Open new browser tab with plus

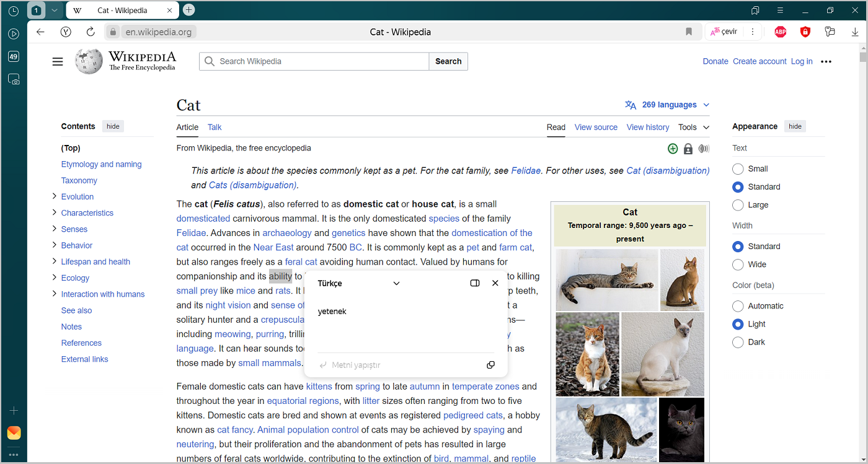(189, 10)
